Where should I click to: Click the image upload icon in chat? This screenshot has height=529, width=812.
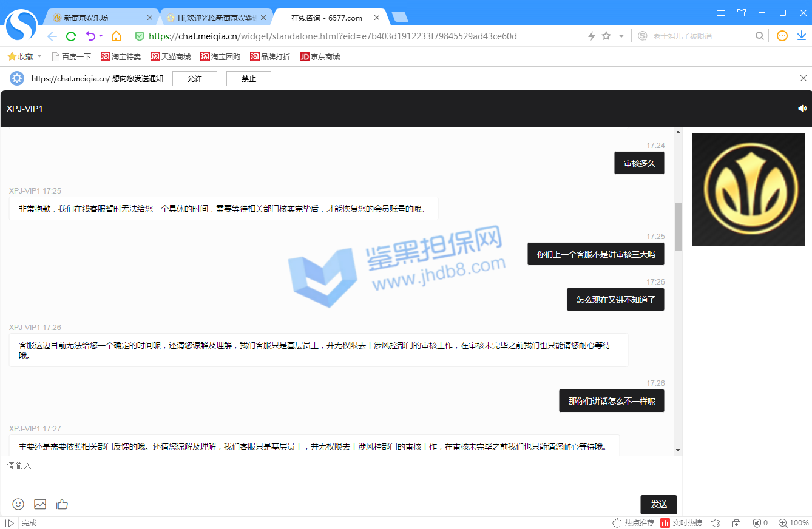tap(40, 504)
